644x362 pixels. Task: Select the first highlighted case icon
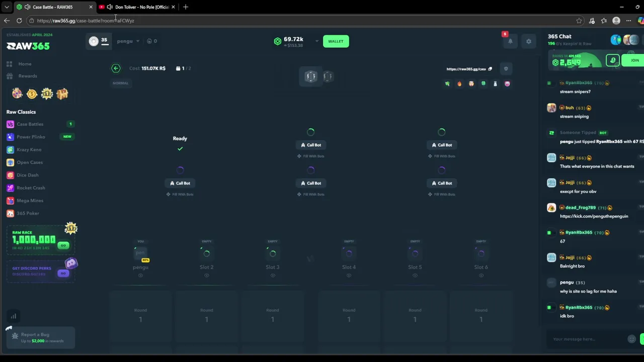tap(311, 76)
